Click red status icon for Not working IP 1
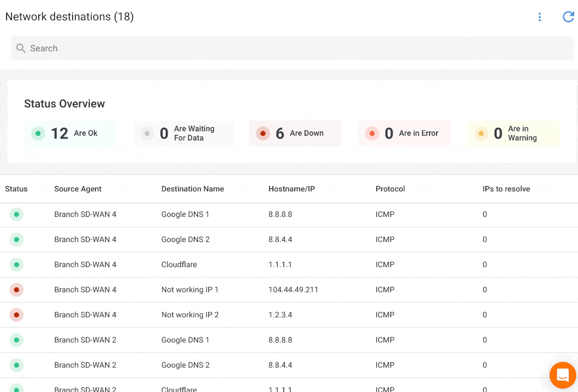Viewport: 578px width, 392px height. (x=16, y=290)
